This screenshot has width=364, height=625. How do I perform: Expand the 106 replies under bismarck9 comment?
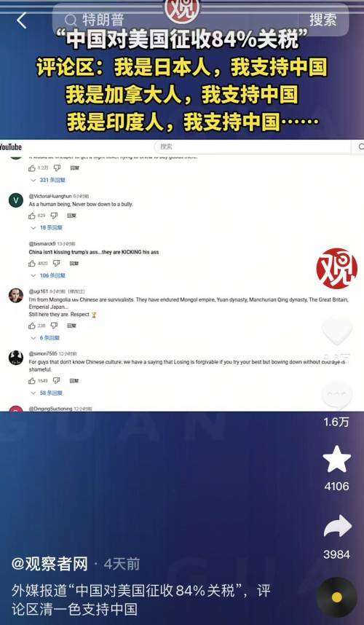tap(49, 275)
